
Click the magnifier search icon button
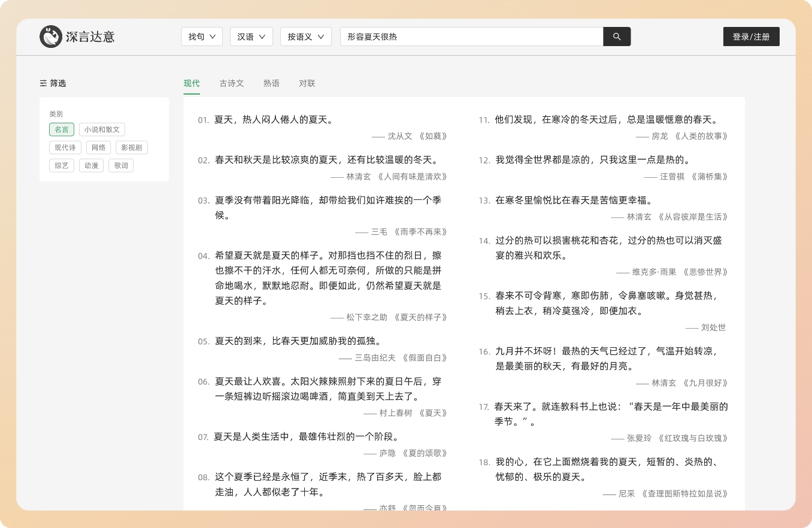(x=617, y=37)
